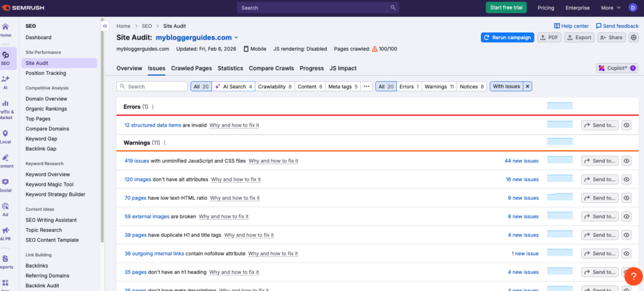The width and height of the screenshot is (644, 291).
Task: Open the Copilot AI button
Action: 617,68
